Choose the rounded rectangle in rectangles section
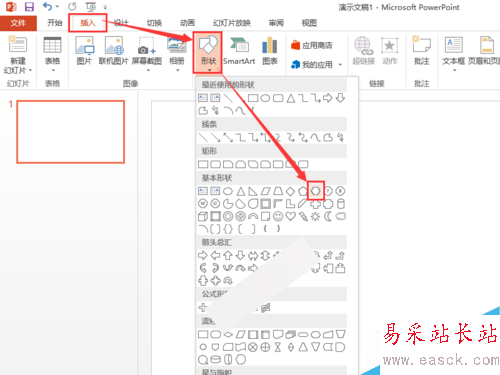Screen dimensions: 500x375 215,164
